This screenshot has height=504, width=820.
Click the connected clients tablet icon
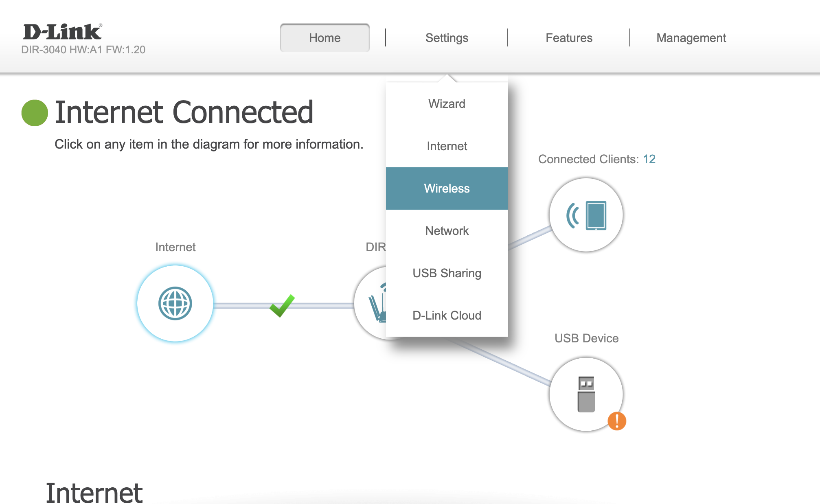tap(586, 215)
